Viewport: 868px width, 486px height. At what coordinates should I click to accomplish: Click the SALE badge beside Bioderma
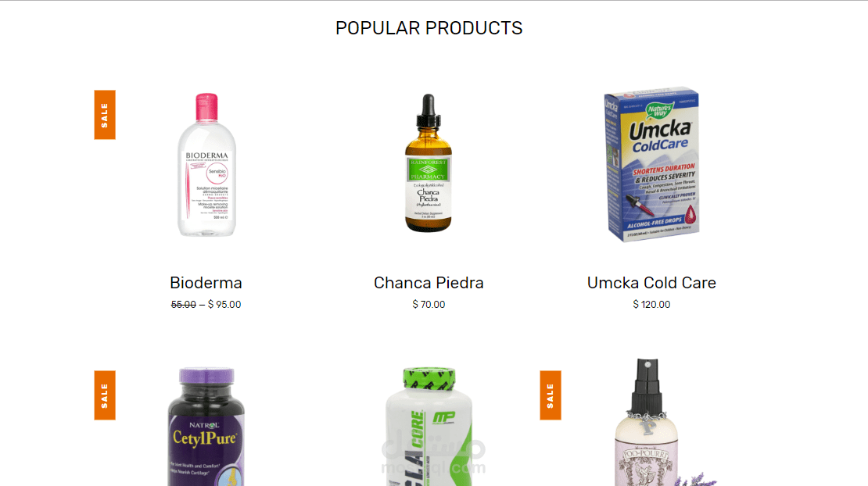(105, 115)
